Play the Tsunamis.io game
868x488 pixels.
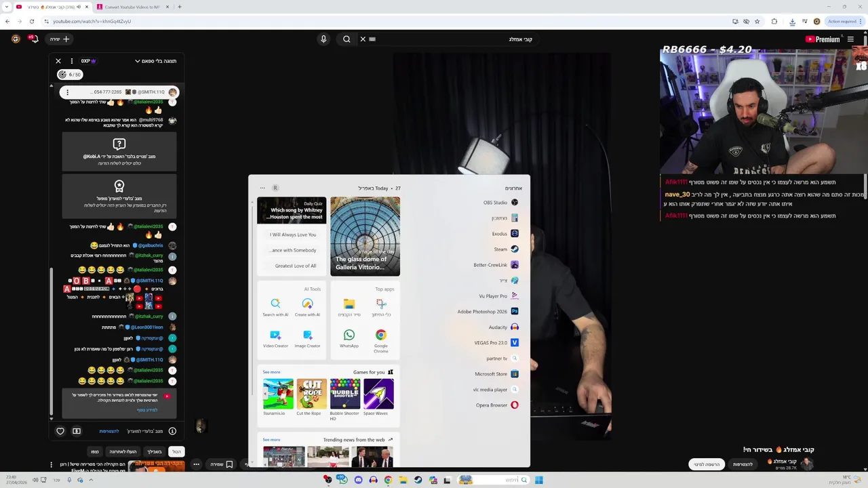point(278,397)
